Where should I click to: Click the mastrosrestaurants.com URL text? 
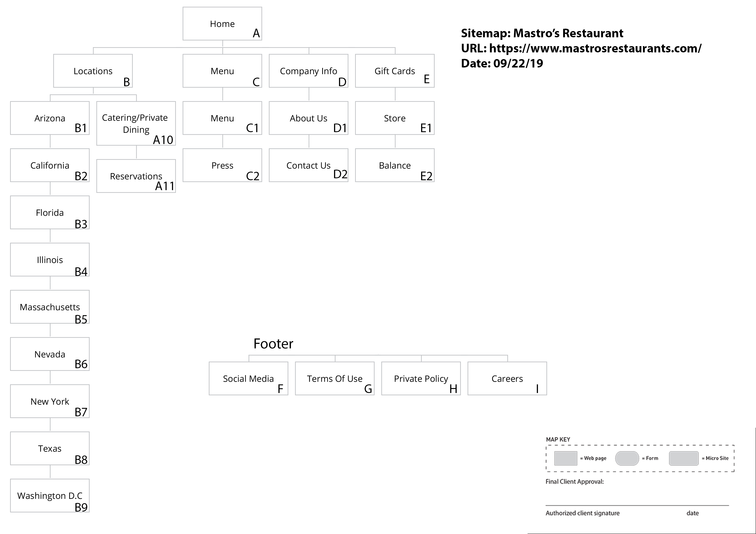point(595,49)
